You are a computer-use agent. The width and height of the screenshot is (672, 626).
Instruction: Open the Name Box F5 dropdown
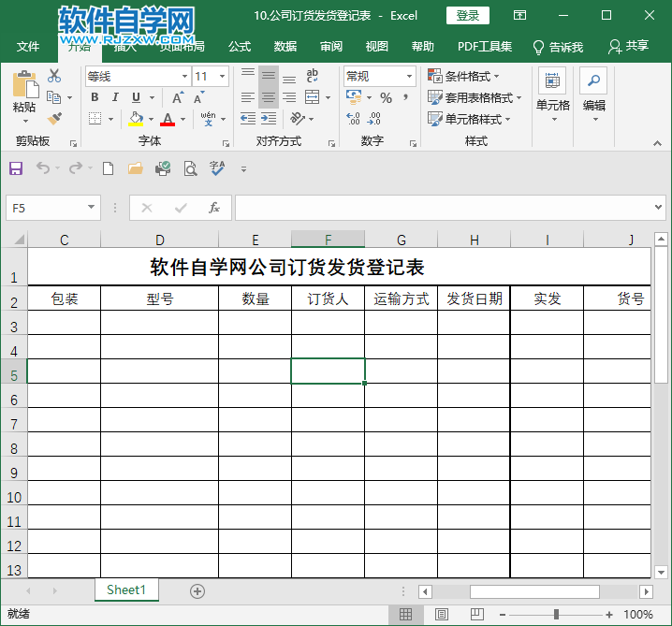[91, 208]
